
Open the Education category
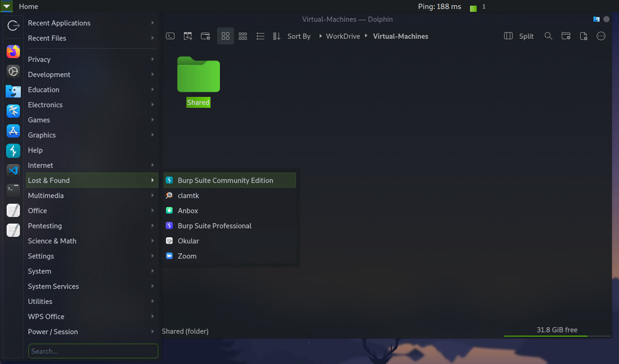92,89
